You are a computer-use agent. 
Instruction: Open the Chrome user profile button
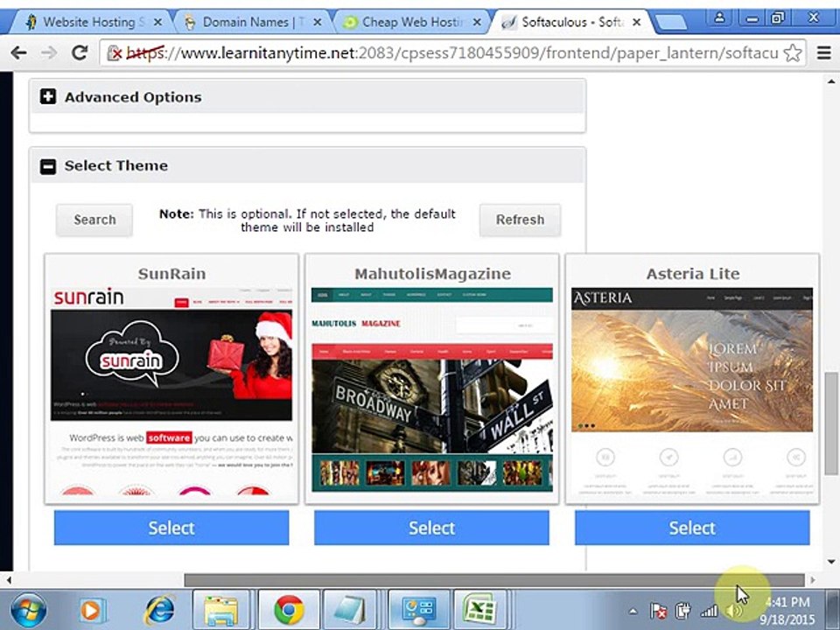719,17
